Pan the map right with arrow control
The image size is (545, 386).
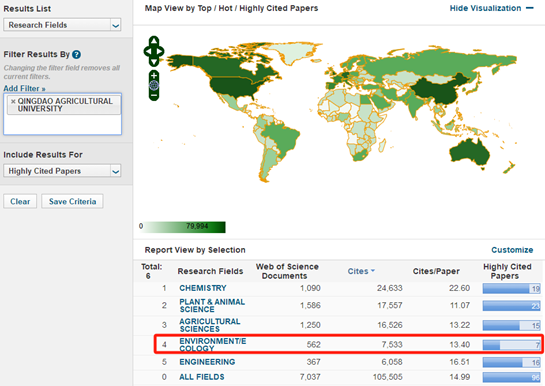pyautogui.click(x=160, y=51)
